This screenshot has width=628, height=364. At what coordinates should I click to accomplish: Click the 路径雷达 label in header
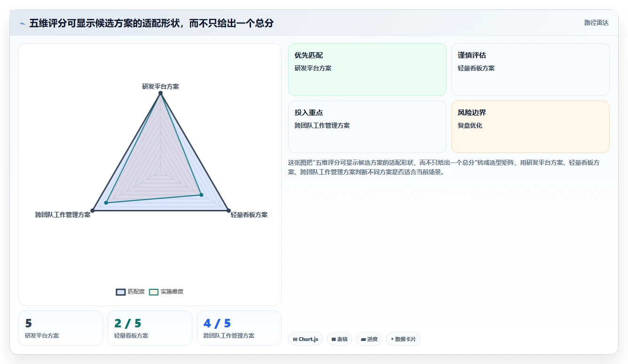tap(596, 23)
